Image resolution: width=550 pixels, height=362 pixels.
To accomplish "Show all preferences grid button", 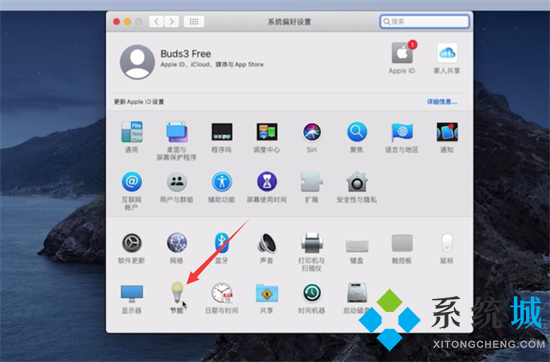I will (x=194, y=22).
